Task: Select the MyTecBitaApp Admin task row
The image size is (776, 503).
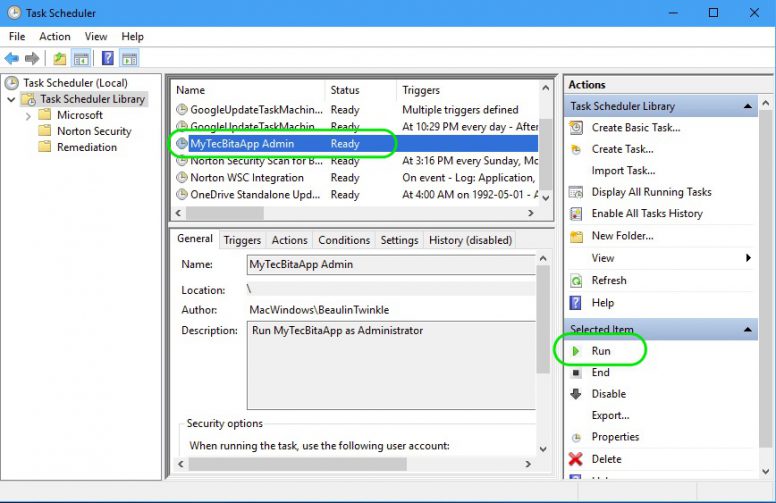Action: 355,144
